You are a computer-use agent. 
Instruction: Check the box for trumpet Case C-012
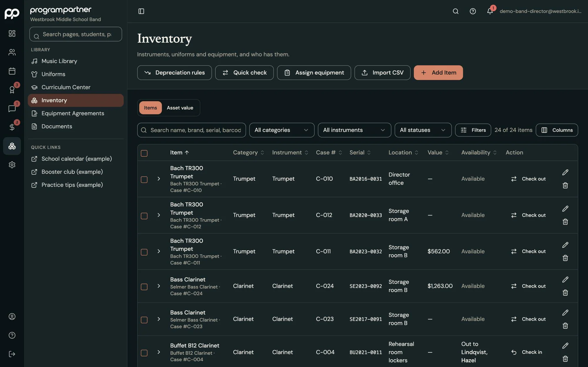[x=144, y=216]
